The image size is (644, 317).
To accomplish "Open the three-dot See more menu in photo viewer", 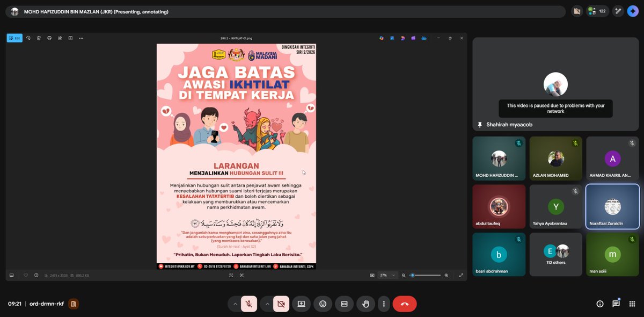I will point(81,38).
